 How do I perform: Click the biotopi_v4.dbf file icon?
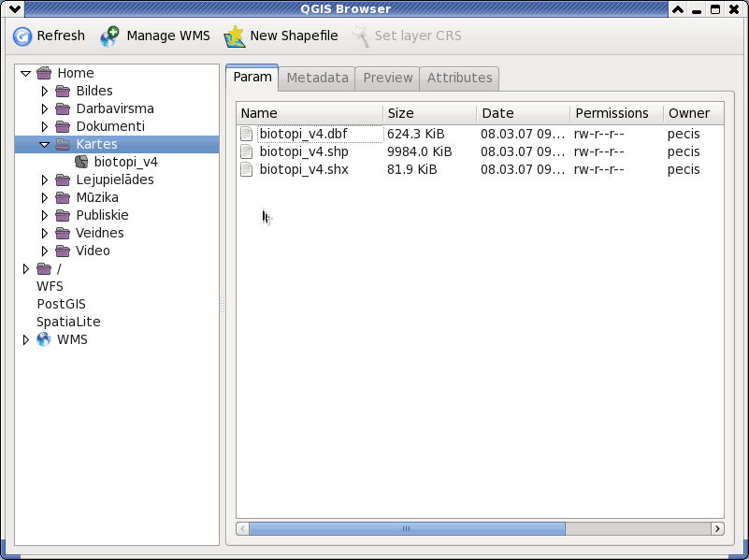(247, 134)
